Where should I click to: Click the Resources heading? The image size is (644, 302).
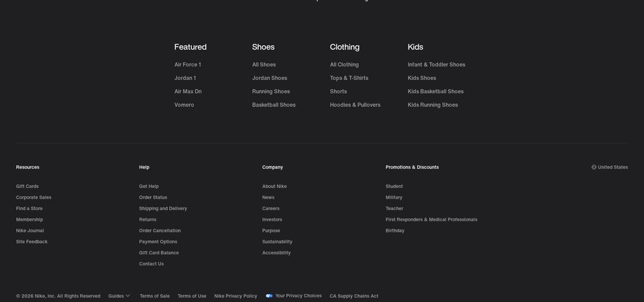coord(28,167)
